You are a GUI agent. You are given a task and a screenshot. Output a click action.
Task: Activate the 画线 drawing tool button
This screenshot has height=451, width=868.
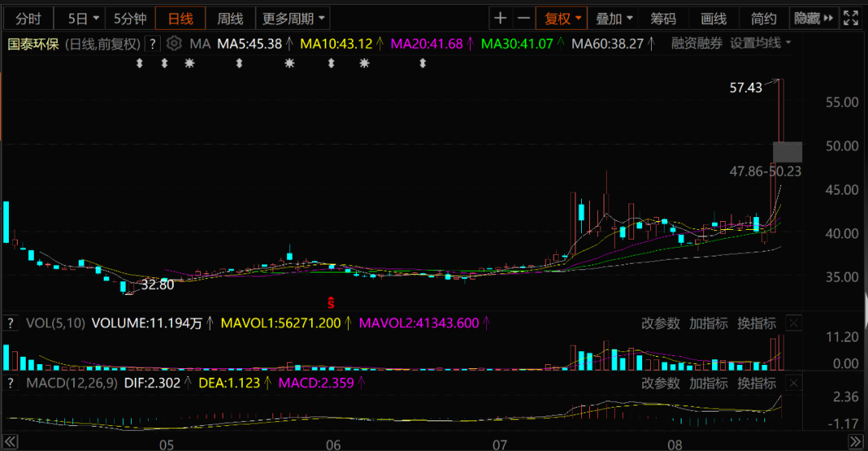point(714,18)
